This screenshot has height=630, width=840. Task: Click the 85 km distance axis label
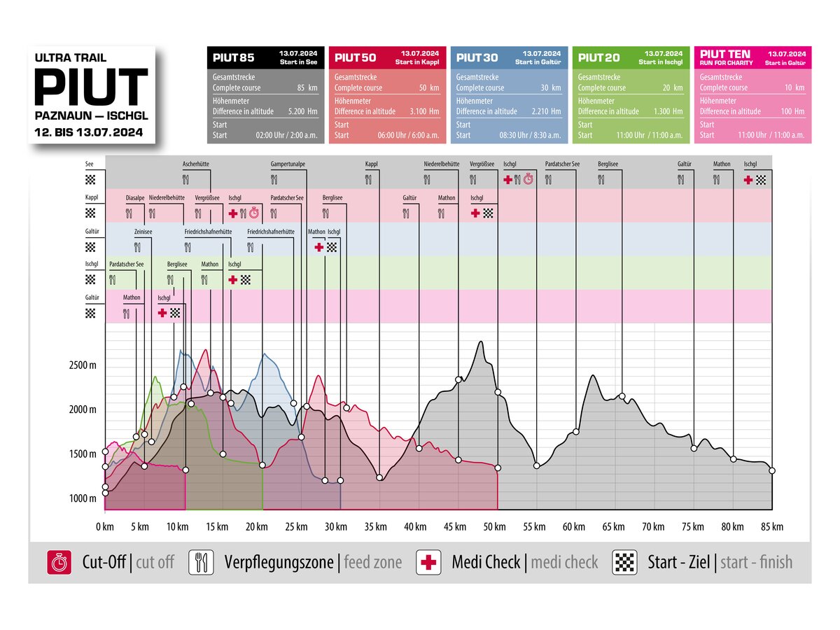772,526
